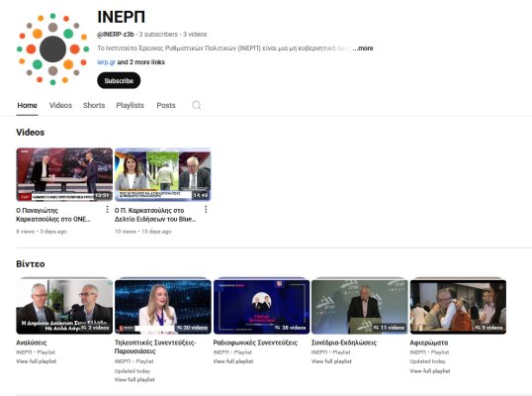Expand the channel description with ...more
Screen dimensions: 532x396
point(363,49)
